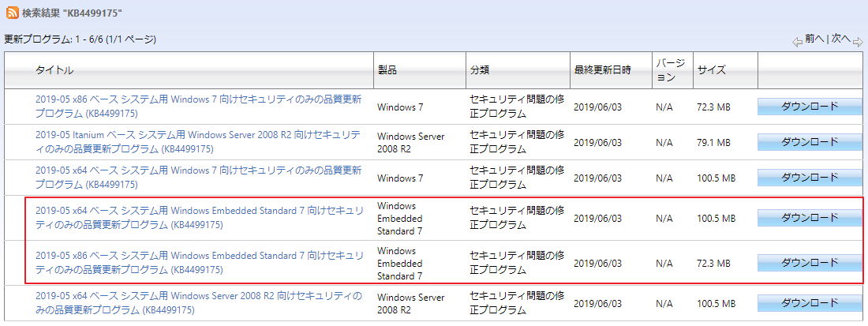Sort results by the タイトル column header
The image size is (868, 326).
point(54,70)
